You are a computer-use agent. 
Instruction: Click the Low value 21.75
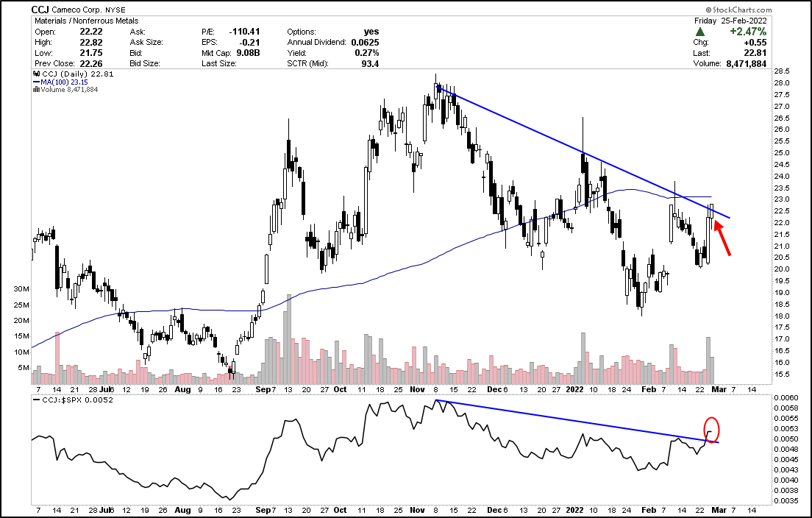[x=91, y=53]
